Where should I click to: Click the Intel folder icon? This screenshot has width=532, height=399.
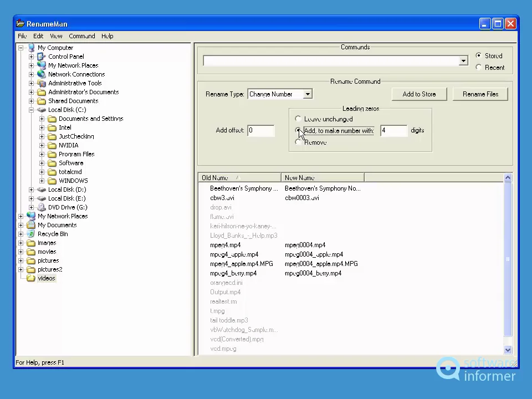pos(52,127)
